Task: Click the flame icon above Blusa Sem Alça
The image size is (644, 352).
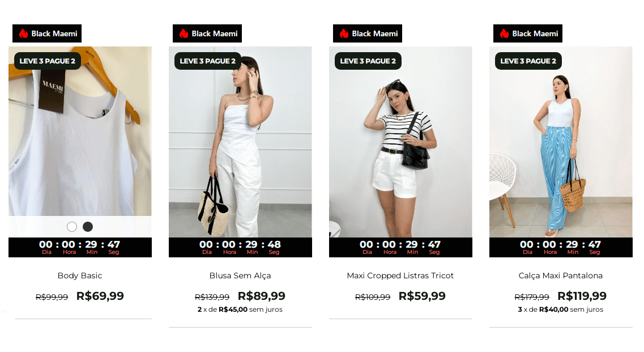Action: pos(184,33)
